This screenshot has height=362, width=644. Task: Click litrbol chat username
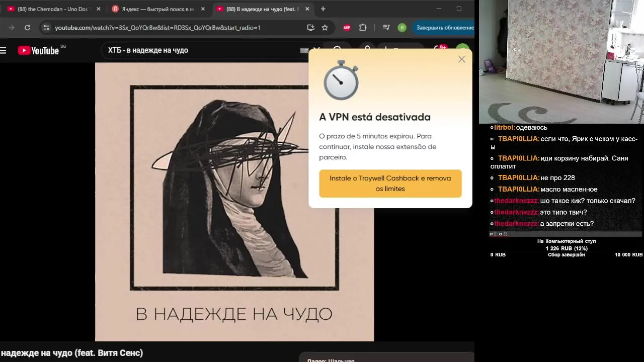tap(504, 128)
